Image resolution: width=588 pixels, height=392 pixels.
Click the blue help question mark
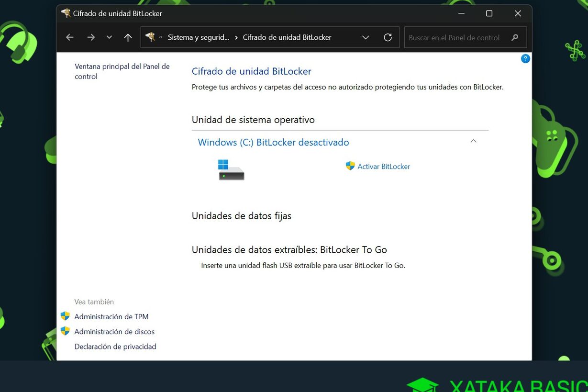pyautogui.click(x=525, y=58)
